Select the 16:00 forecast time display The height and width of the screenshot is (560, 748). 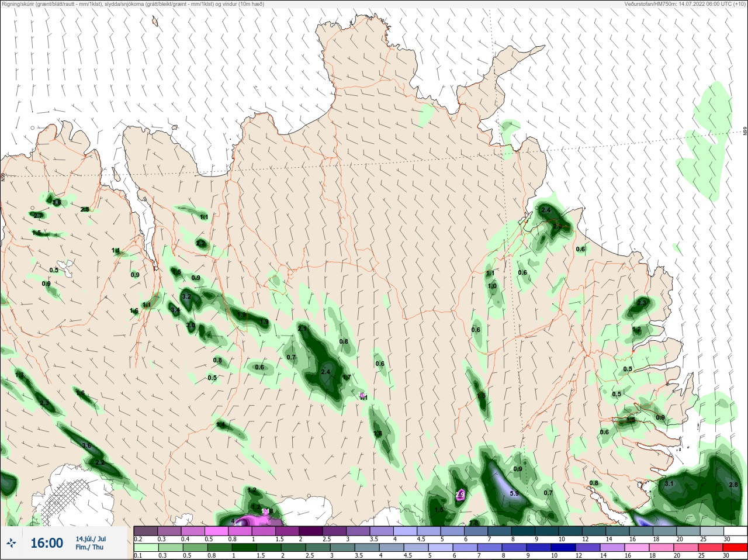tap(47, 543)
